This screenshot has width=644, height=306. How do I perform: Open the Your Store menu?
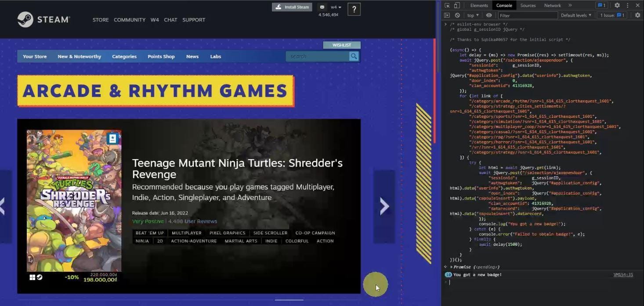click(35, 56)
